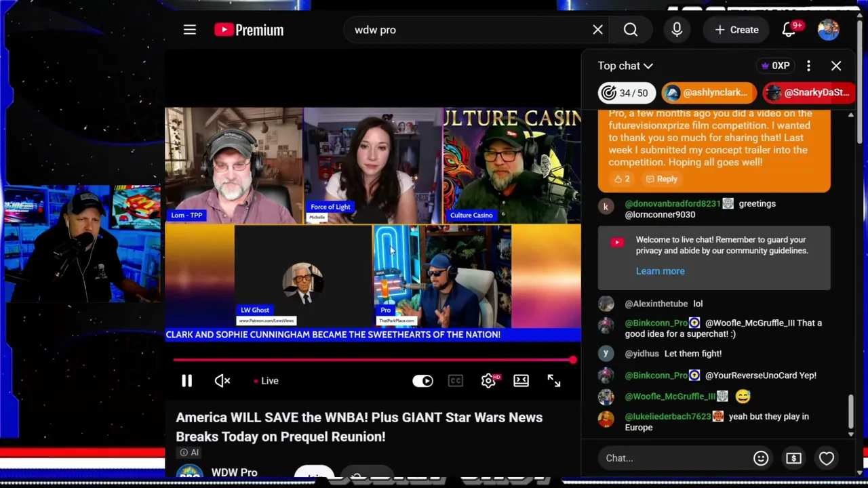Open @yidhus author name in chat

click(642, 353)
